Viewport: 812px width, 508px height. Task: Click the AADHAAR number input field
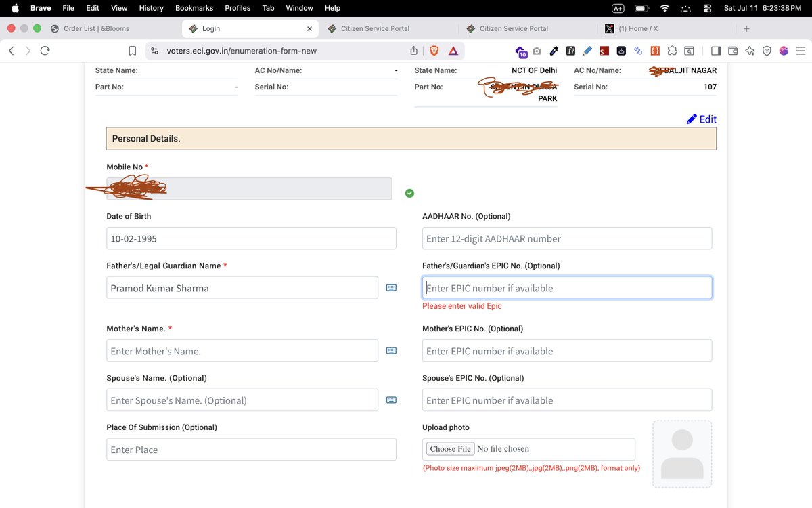pyautogui.click(x=567, y=238)
